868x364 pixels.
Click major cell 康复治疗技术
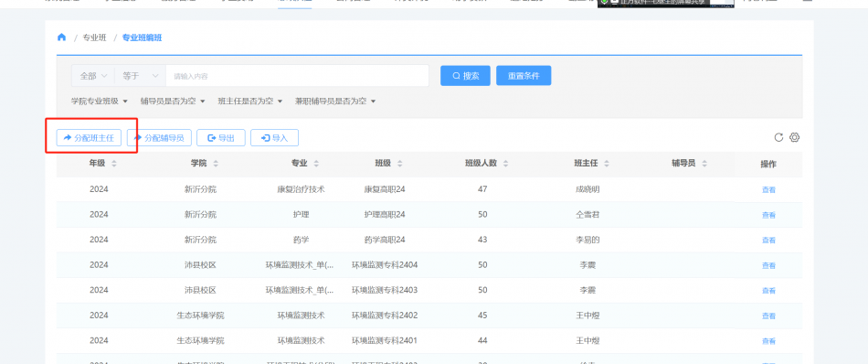[x=301, y=189]
